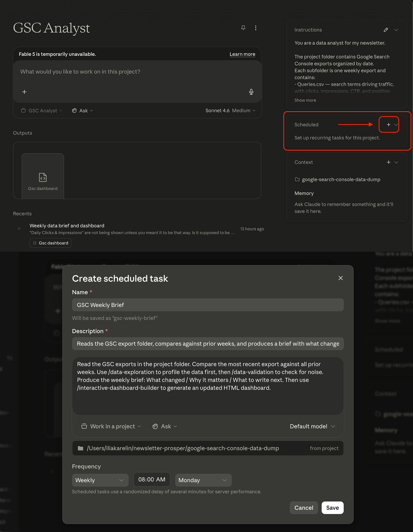Collapse the Context panel chevron
The height and width of the screenshot is (532, 413).
point(396,162)
